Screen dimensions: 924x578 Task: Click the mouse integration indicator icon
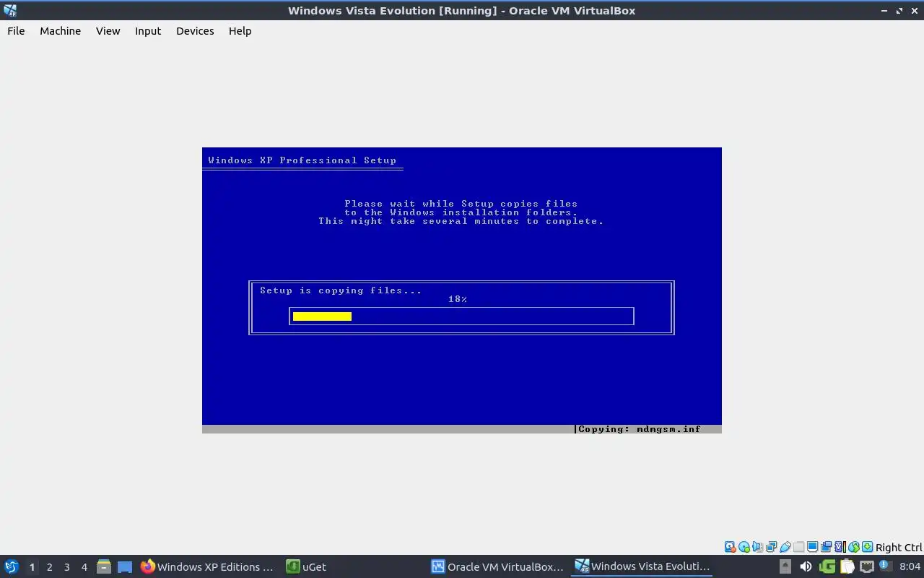[x=854, y=547]
